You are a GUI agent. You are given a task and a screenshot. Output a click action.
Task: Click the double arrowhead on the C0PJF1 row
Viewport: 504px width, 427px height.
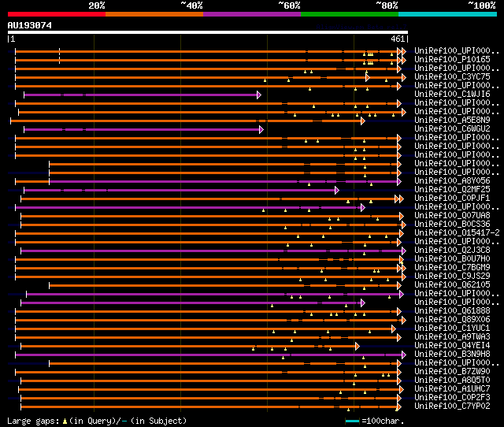[399, 199]
